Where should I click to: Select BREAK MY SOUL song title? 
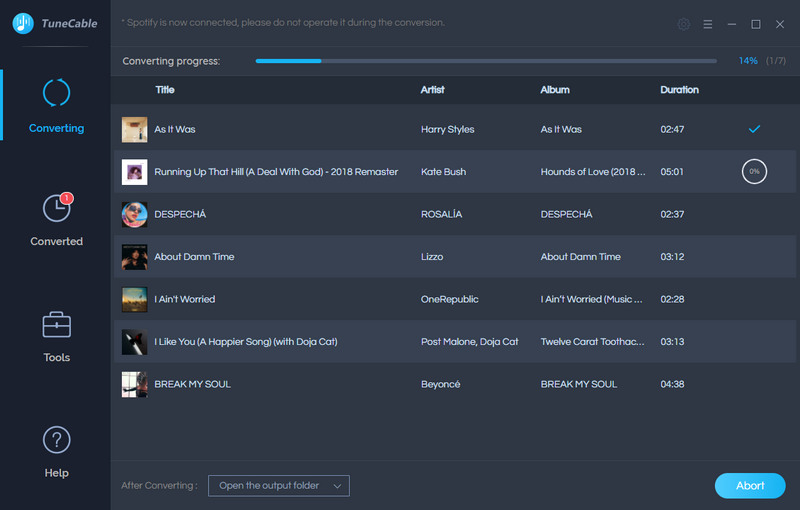tap(192, 384)
